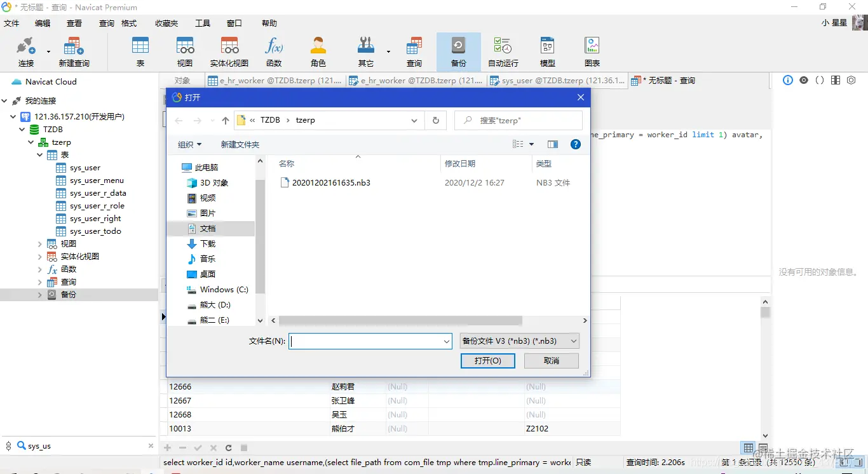Open the file type filter dropdown 备份文件 V3
Image resolution: width=868 pixels, height=474 pixels.
519,341
